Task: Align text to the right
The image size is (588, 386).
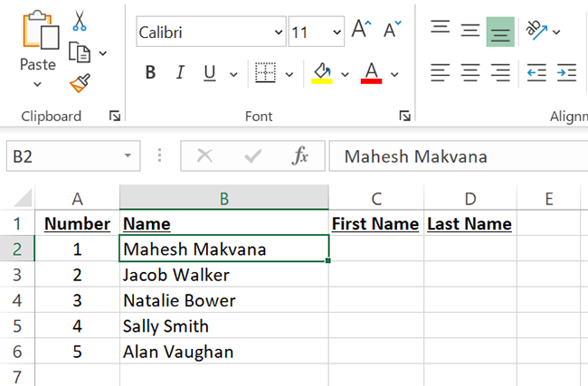Action: pyautogui.click(x=500, y=72)
